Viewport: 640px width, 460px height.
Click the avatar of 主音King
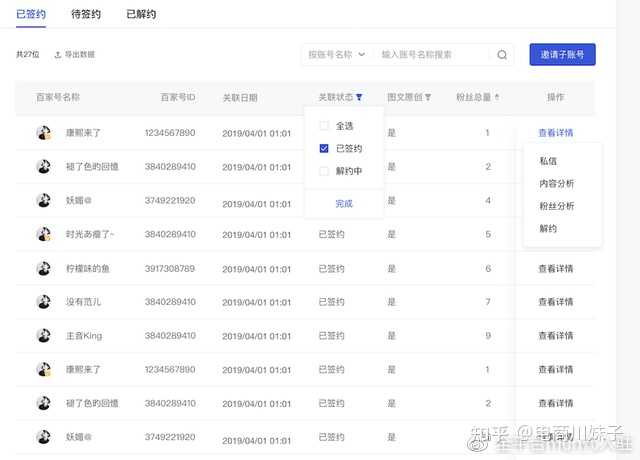point(44,336)
